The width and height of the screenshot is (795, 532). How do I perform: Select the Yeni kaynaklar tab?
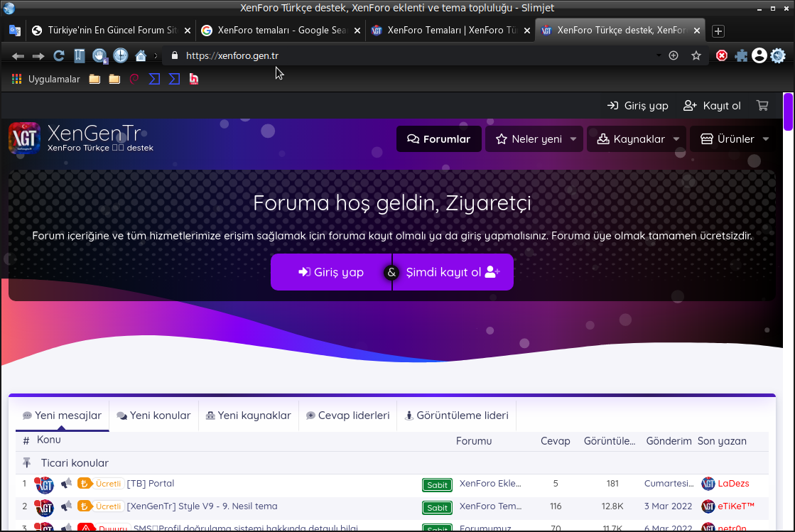tap(249, 416)
